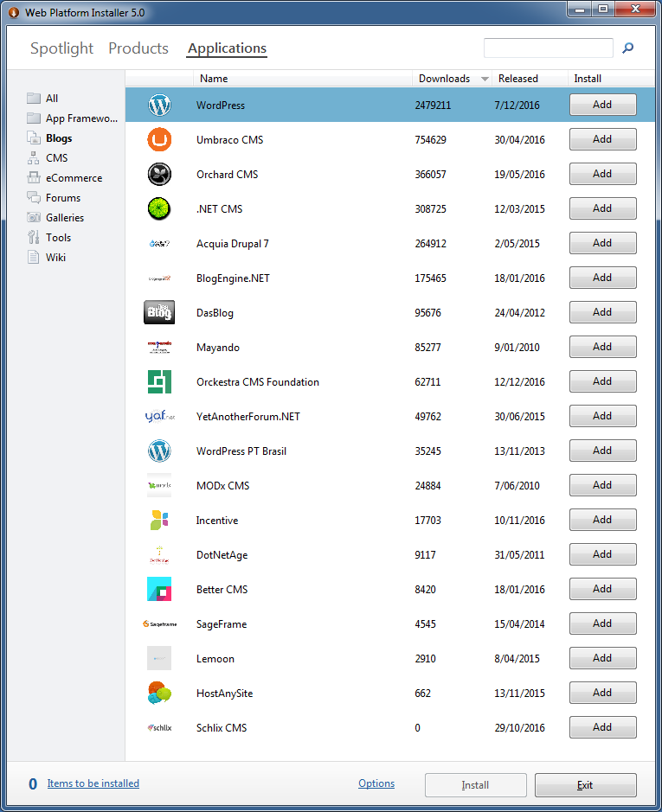Click the Umbraco CMS orange logo icon
Image resolution: width=662 pixels, height=812 pixels.
click(x=159, y=140)
